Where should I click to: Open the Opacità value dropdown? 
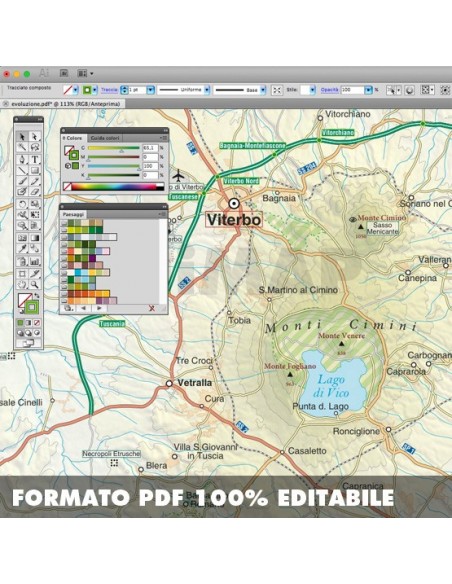[368, 90]
